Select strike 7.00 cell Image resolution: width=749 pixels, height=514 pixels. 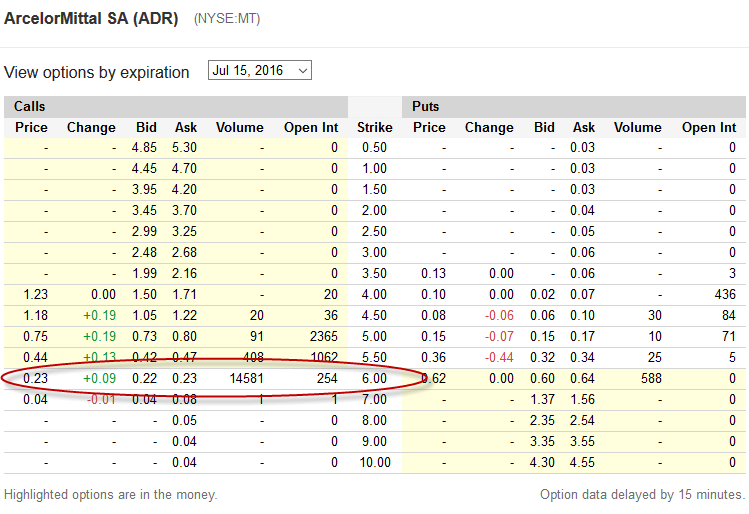tap(374, 400)
